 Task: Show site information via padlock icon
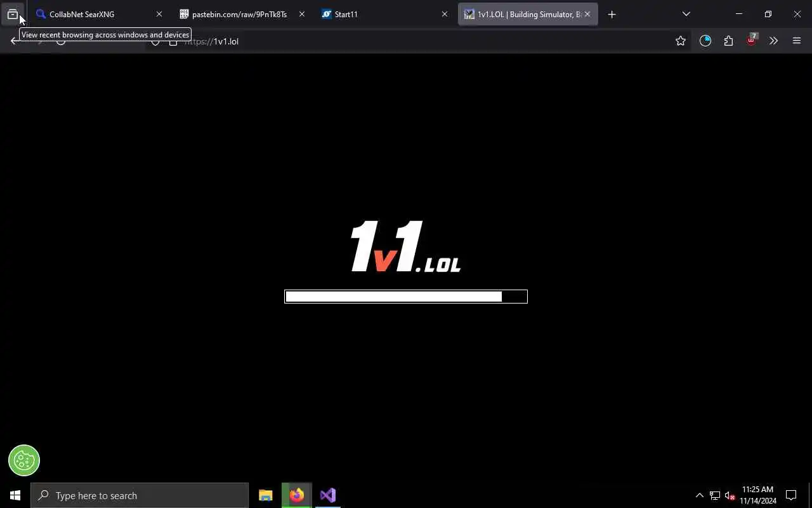pos(173,42)
